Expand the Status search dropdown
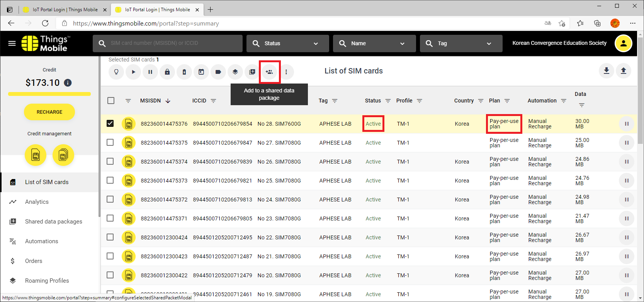The height and width of the screenshot is (302, 644). point(288,43)
